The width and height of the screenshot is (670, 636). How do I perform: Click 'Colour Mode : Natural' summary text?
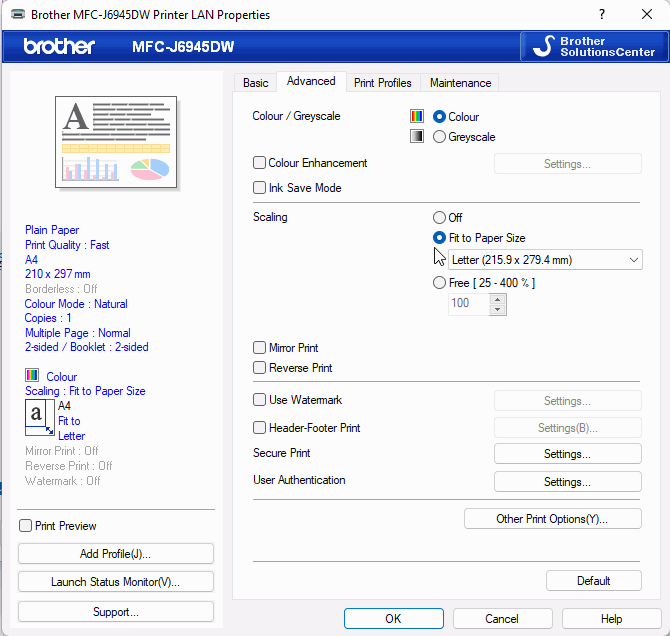[76, 303]
